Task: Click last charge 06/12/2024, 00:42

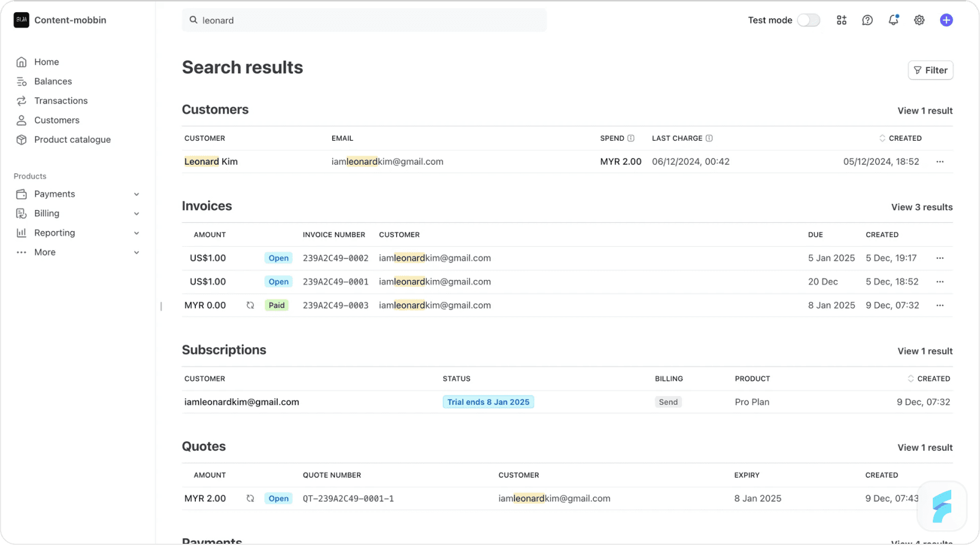Action: click(x=690, y=162)
